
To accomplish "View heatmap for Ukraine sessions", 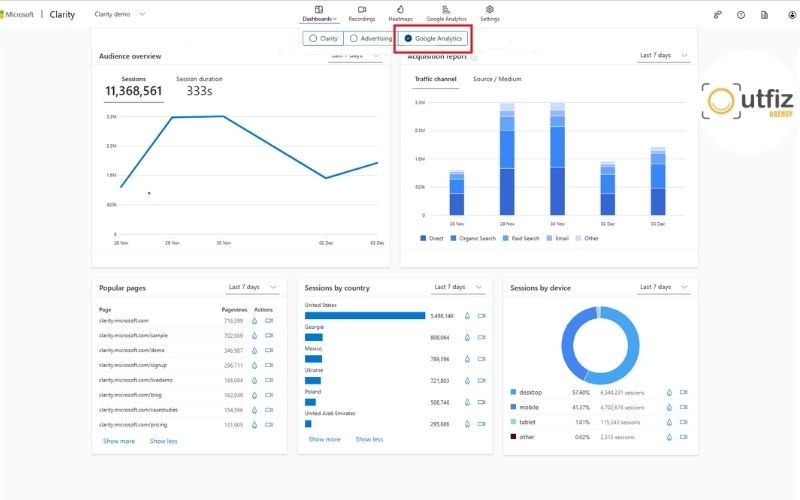I will point(467,381).
